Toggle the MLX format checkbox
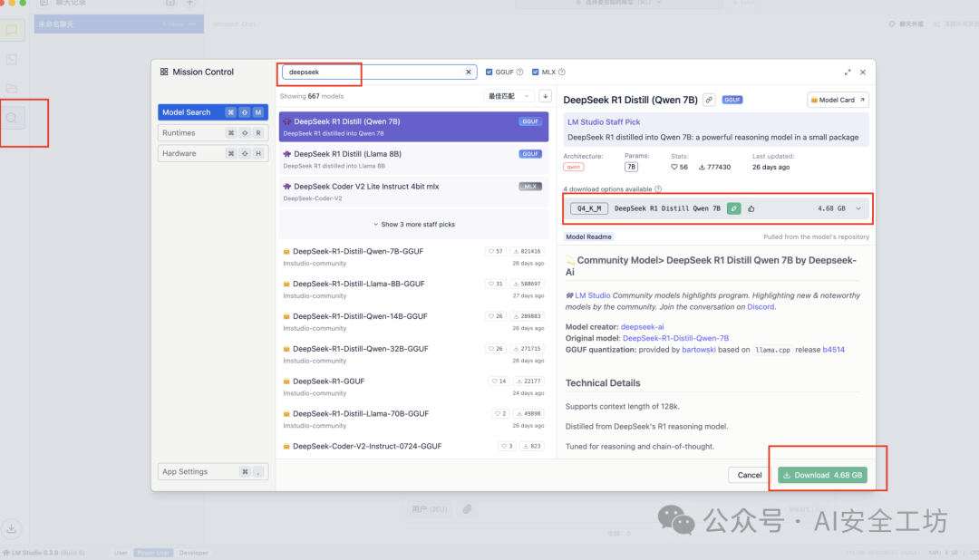The image size is (979, 560). pyautogui.click(x=535, y=72)
